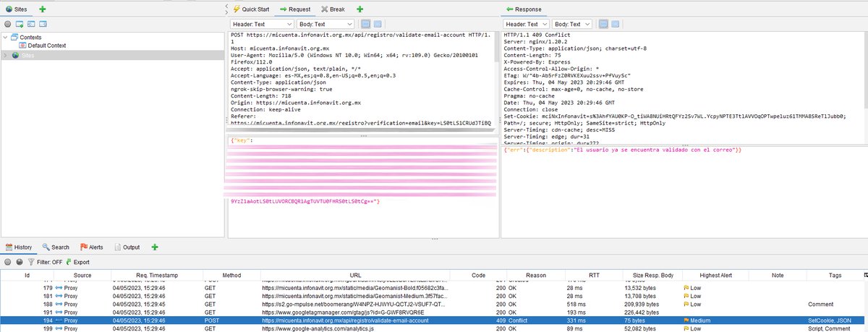Sort history by Tags column
This screenshot has height=332, width=868.
point(835,276)
